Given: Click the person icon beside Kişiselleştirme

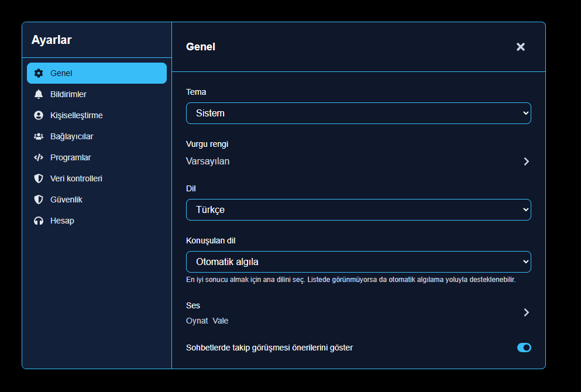Looking at the screenshot, I should pyautogui.click(x=39, y=115).
